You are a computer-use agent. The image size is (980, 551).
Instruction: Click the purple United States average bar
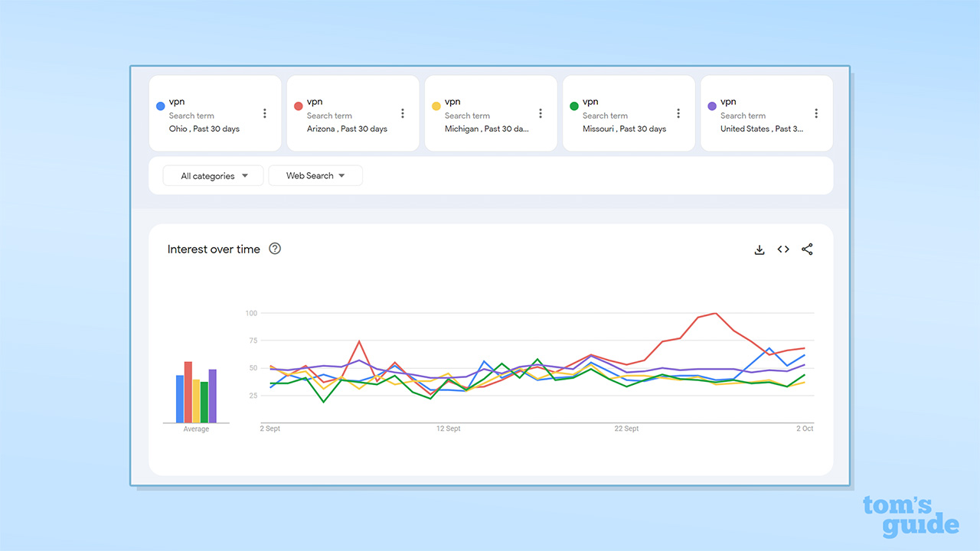coord(213,396)
